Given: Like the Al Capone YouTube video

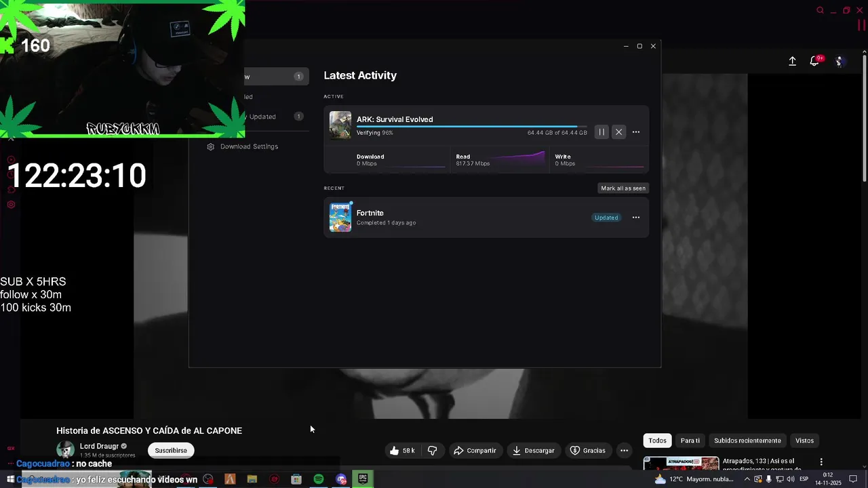Looking at the screenshot, I should 402,451.
